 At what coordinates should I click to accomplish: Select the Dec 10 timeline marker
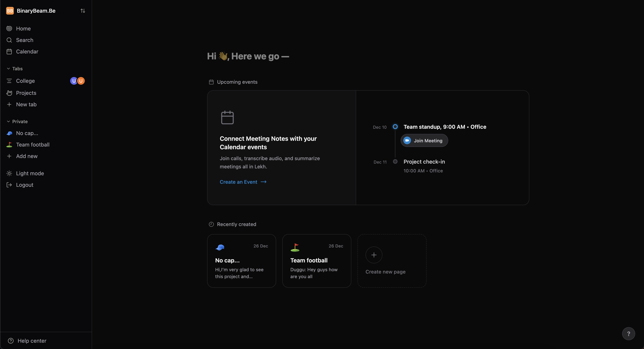395,127
